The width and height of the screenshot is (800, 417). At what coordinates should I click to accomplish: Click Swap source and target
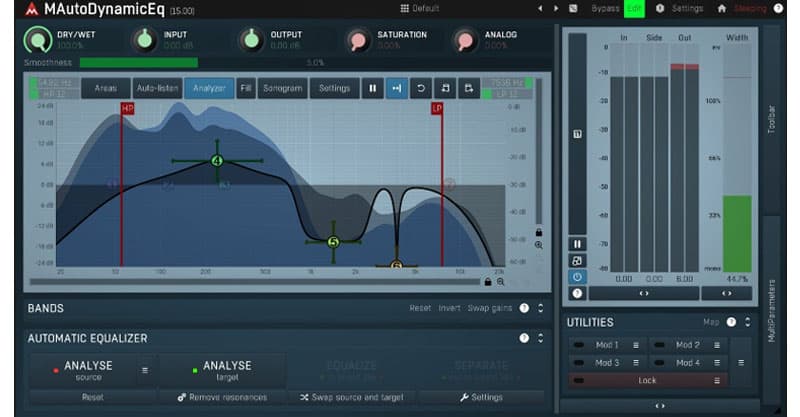(352, 397)
